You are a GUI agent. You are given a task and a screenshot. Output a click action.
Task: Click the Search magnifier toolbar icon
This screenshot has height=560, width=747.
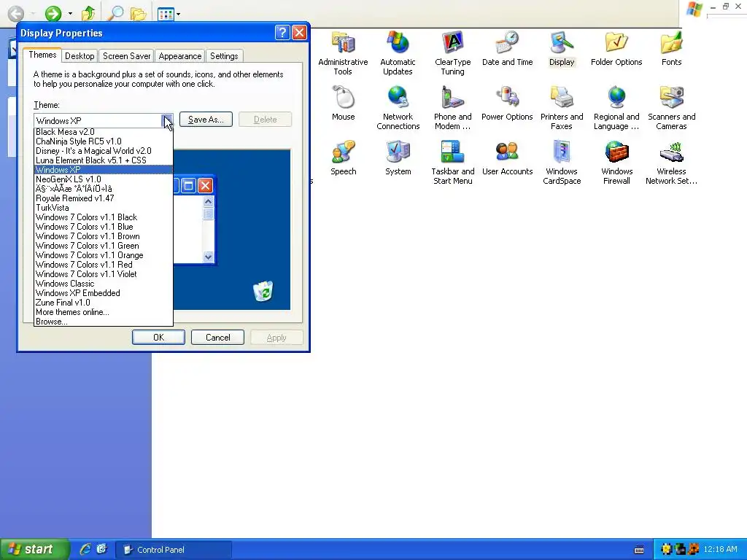(x=115, y=13)
